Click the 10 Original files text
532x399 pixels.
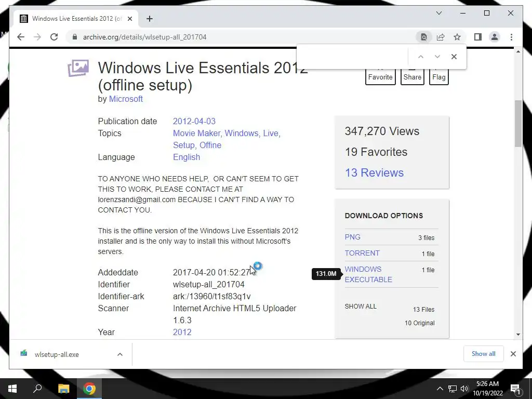pyautogui.click(x=419, y=323)
